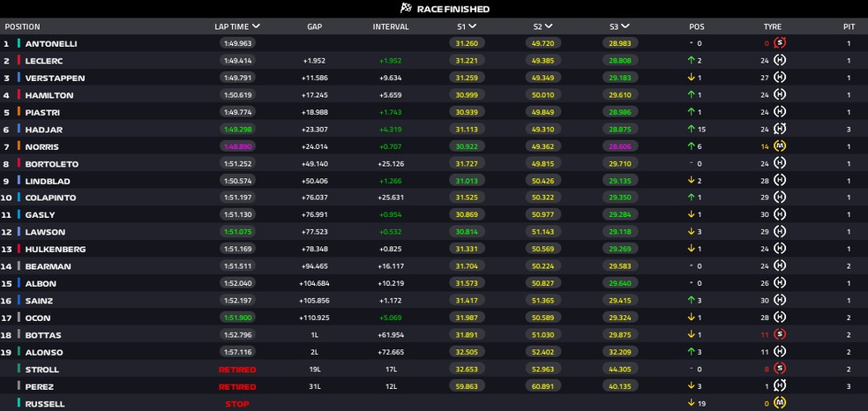Click Hadjar's green lap time 1:49.298
Viewport: 868px width, 411px height.
pos(237,129)
